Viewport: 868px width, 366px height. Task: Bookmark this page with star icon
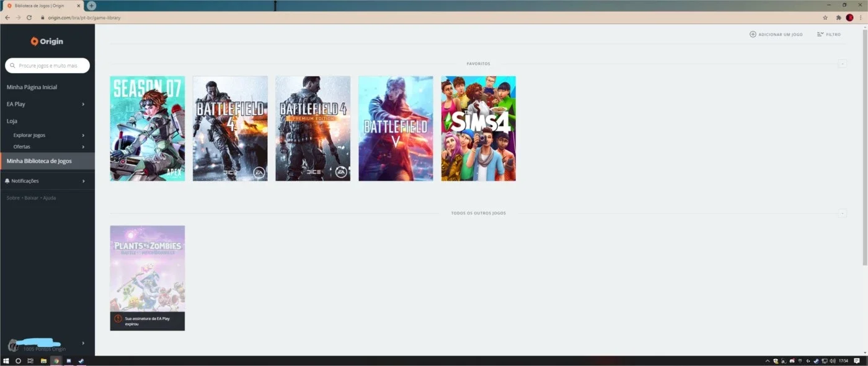[825, 17]
